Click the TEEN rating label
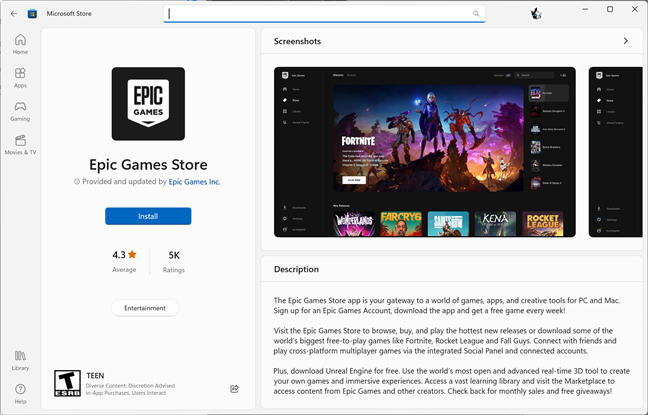The image size is (648, 415). point(95,375)
